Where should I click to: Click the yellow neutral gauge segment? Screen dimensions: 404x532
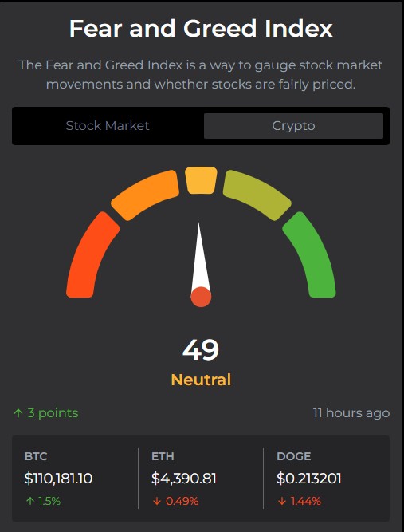[x=201, y=180]
